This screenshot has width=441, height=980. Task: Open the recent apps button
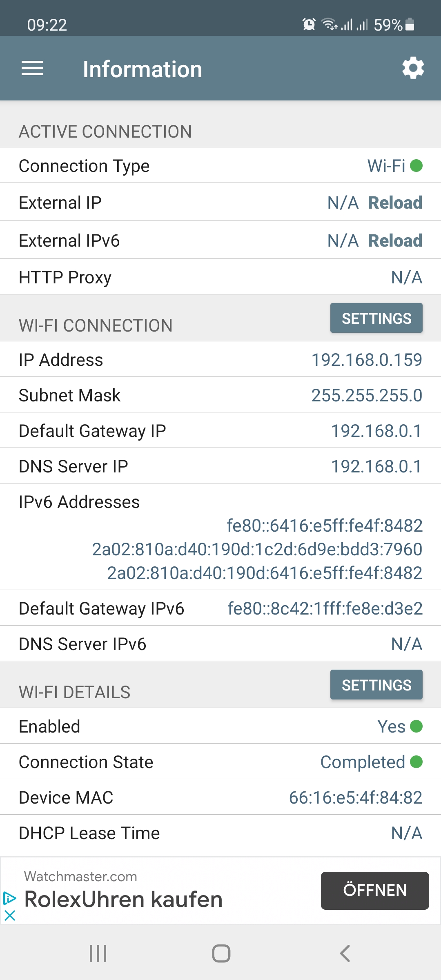98,954
